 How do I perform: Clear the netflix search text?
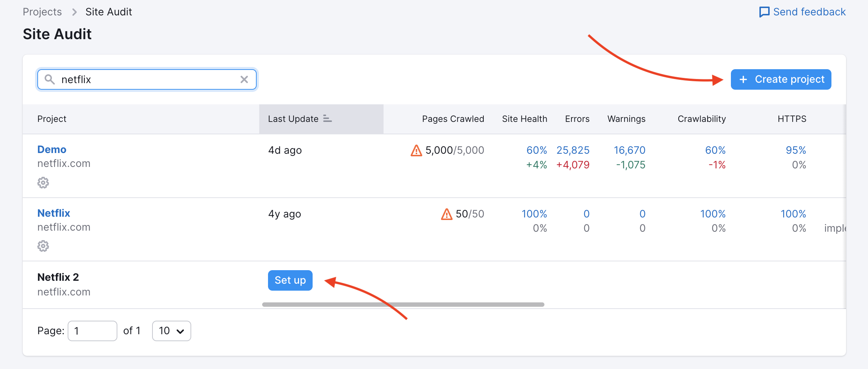244,79
